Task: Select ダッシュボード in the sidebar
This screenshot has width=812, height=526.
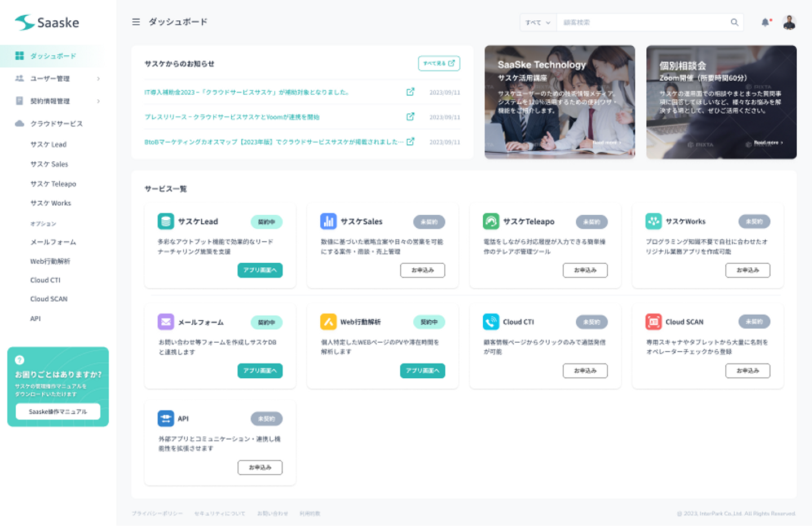Action: 53,56
